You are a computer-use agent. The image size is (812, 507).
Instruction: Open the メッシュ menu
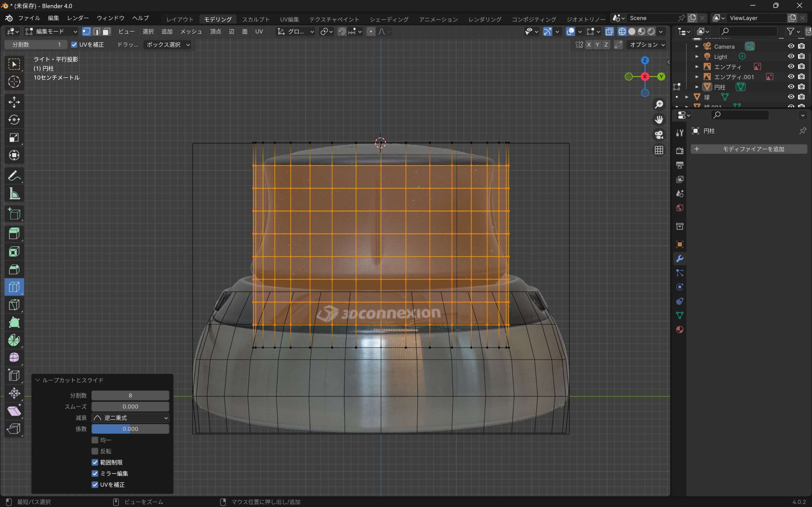[191, 31]
